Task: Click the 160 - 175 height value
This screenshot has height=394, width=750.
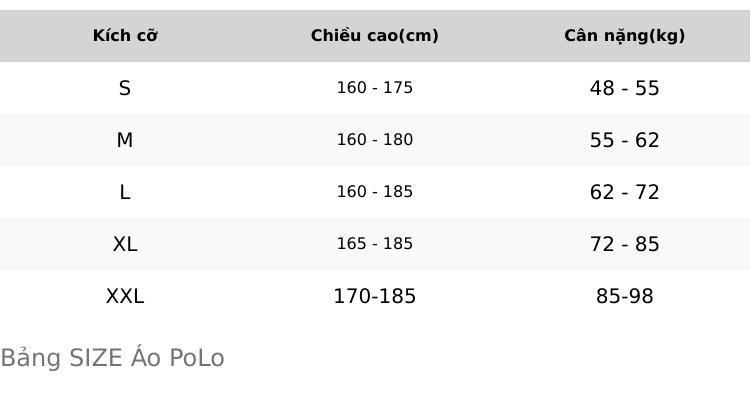Action: point(375,88)
